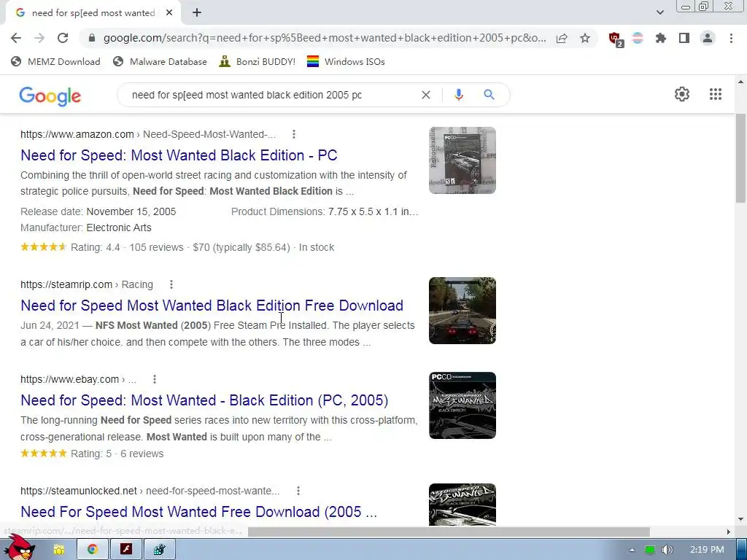
Task: Click the horizontal scrollbar thumb
Action: pyautogui.click(x=449, y=532)
